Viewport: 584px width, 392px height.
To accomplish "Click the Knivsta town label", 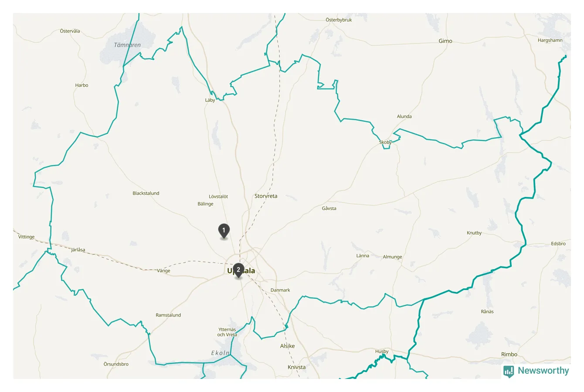I will [297, 367].
